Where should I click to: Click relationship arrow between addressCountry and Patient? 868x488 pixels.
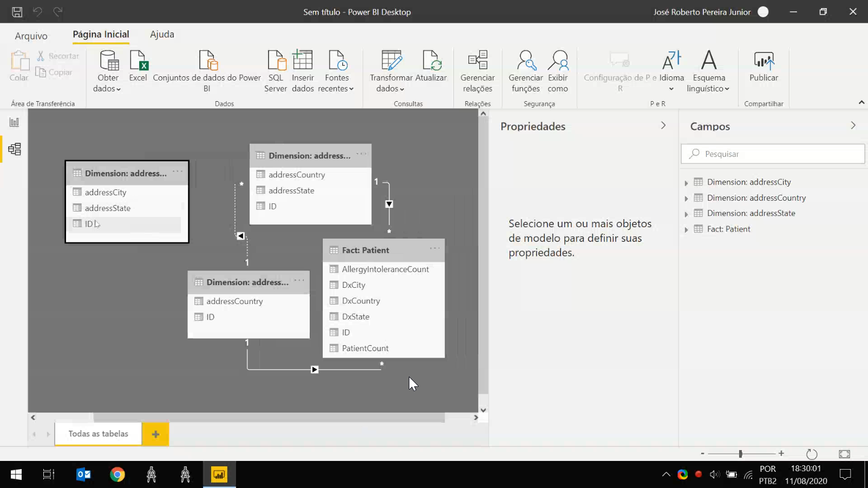tap(315, 370)
